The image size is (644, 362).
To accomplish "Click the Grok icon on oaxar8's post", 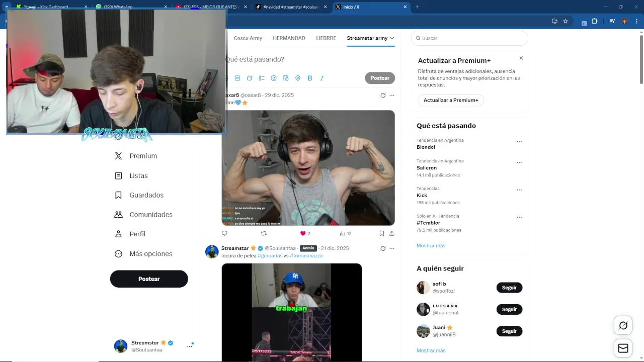I will tap(383, 95).
